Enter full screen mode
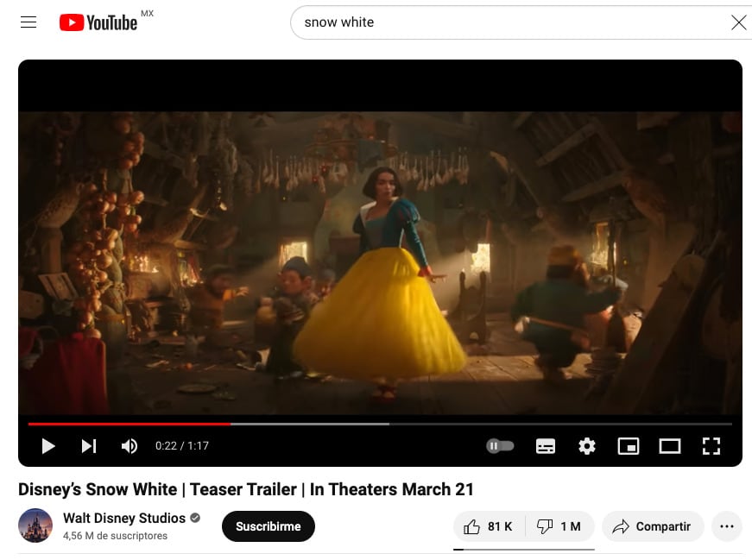Viewport: 752px width, 560px height. [x=711, y=446]
